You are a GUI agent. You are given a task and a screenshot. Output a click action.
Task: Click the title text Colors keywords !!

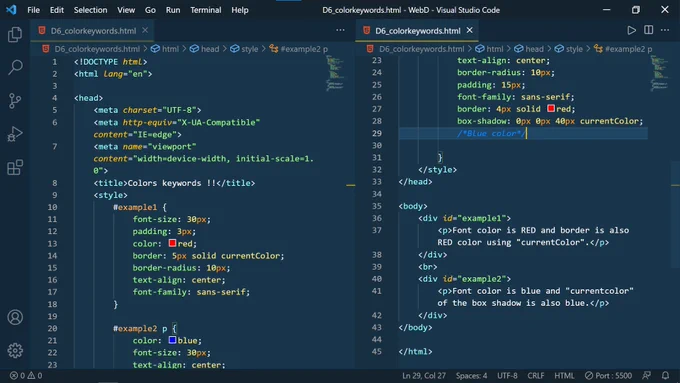tap(172, 183)
